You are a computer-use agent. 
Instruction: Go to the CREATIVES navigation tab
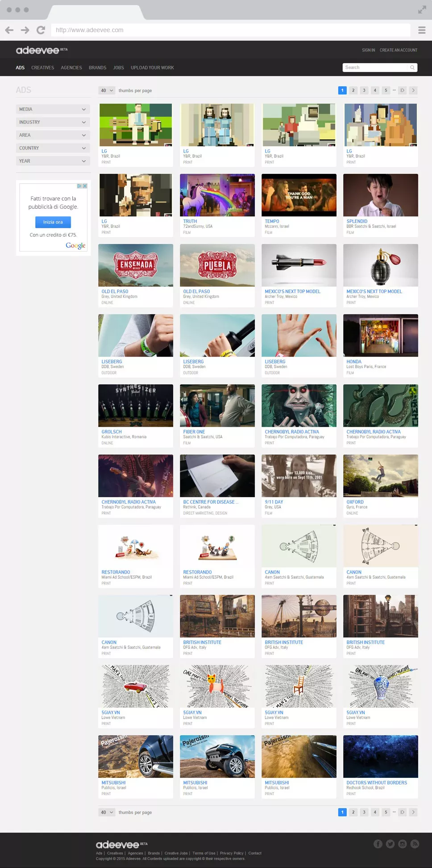42,67
